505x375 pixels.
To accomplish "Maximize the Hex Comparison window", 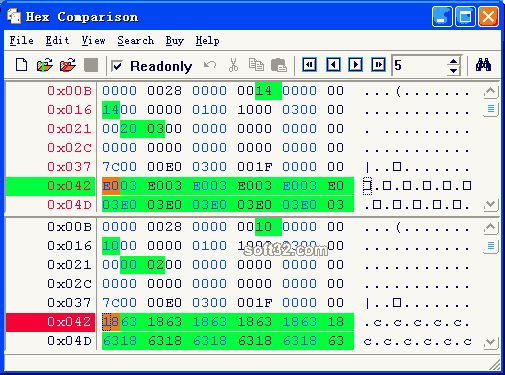I will pyautogui.click(x=465, y=16).
